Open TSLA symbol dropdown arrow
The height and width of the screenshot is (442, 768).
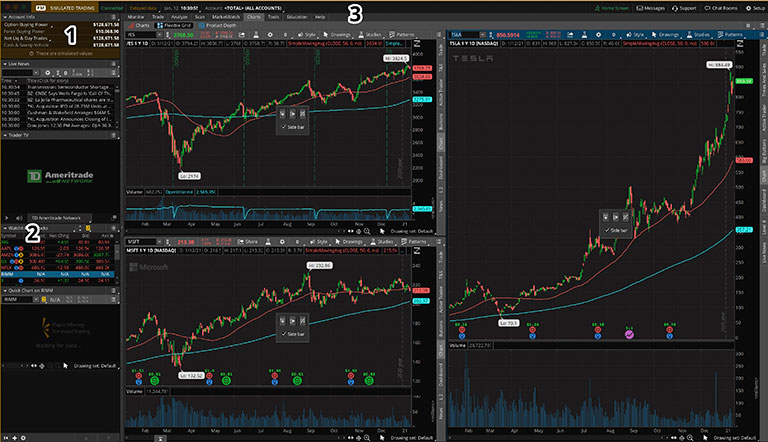point(483,35)
